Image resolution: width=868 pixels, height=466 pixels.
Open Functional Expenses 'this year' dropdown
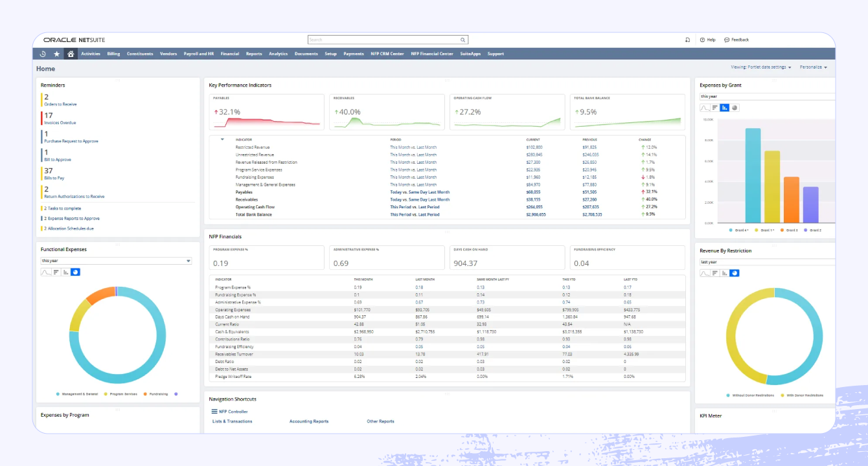coord(116,261)
